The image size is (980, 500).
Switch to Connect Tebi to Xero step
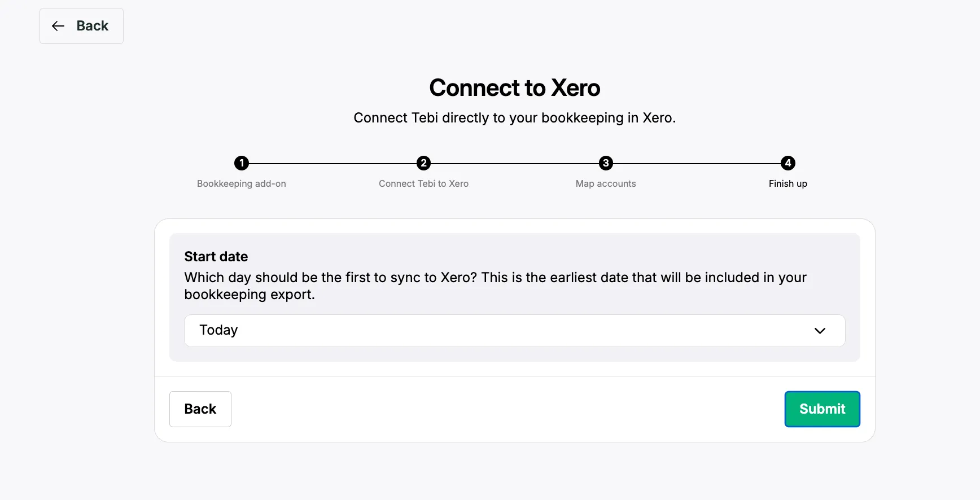(x=423, y=183)
